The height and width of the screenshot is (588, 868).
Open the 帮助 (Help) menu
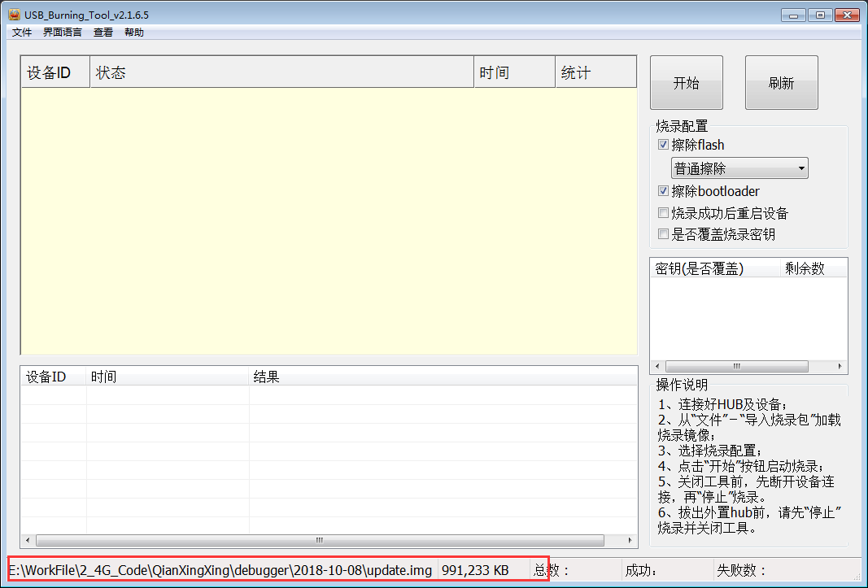point(134,32)
